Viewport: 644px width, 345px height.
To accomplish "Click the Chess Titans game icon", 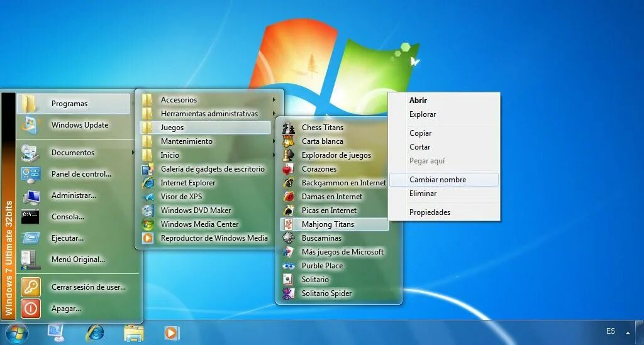I will click(x=289, y=128).
